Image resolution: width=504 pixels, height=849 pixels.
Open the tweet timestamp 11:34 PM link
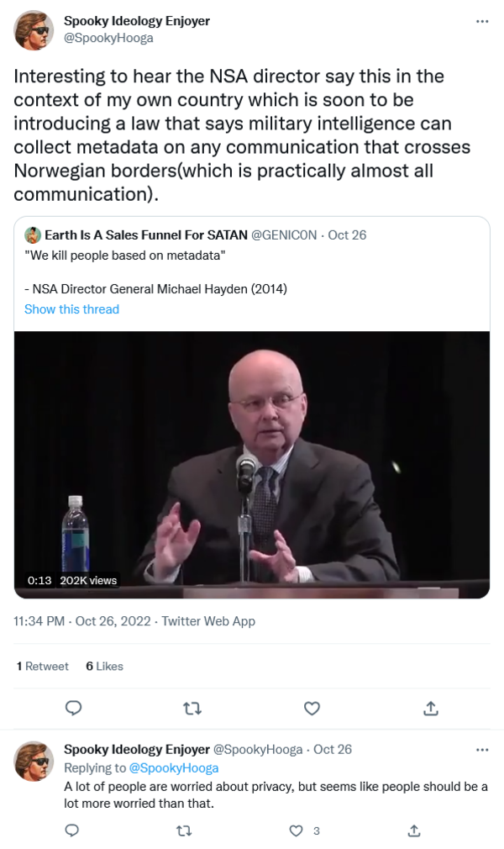coord(40,621)
